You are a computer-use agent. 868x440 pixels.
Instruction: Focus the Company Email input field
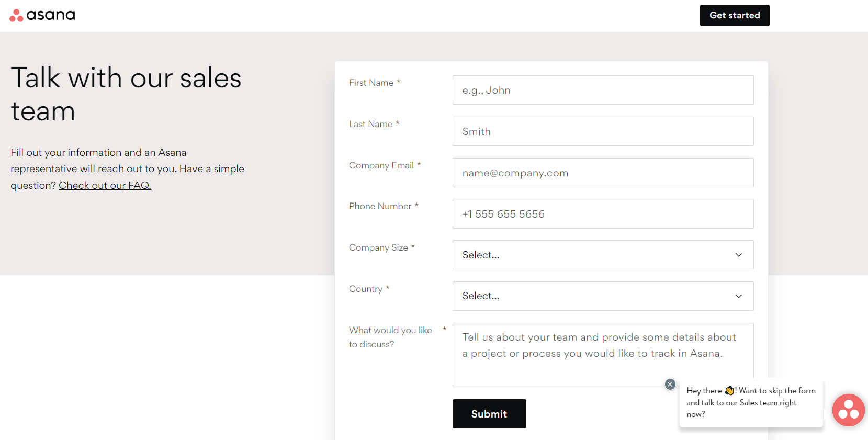click(603, 173)
